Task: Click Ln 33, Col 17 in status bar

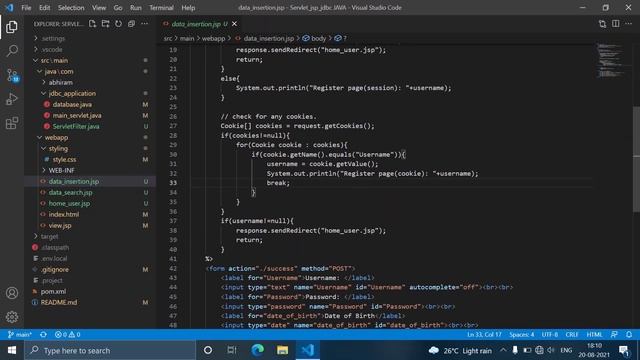Action: 484,334
